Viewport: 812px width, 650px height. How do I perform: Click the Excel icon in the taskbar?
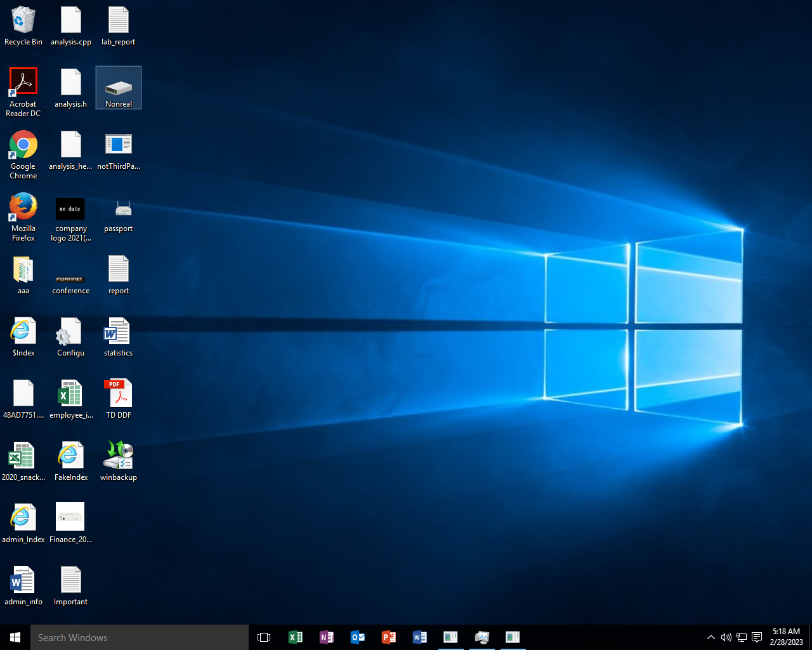(296, 637)
